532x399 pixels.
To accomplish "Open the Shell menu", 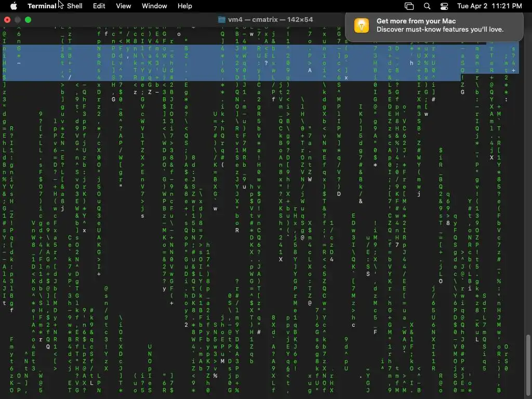I will [x=75, y=6].
